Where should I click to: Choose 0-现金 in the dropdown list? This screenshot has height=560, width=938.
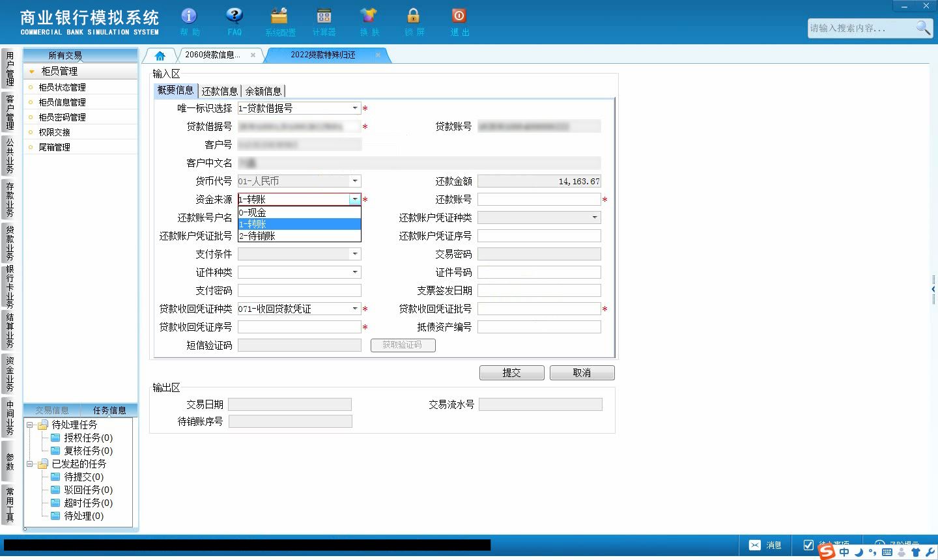[x=299, y=212]
